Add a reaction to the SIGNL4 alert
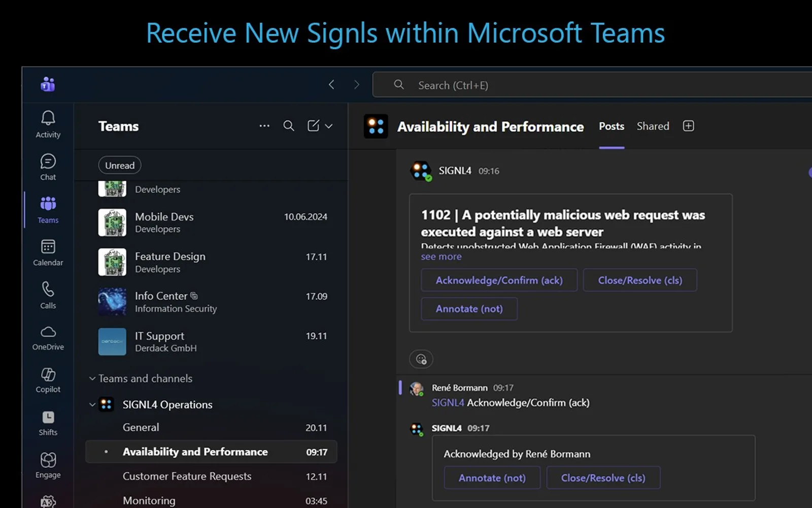Screen dimensions: 812x508 pyautogui.click(x=421, y=359)
